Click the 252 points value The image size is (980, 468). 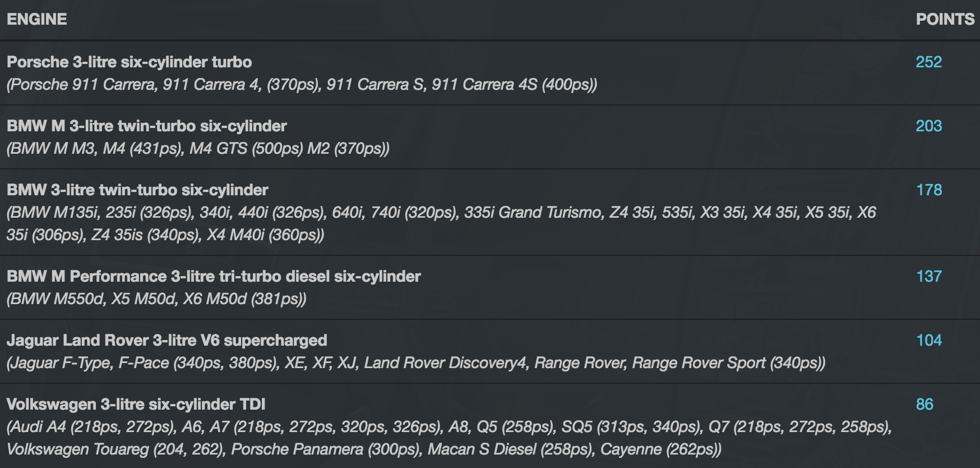tap(928, 62)
